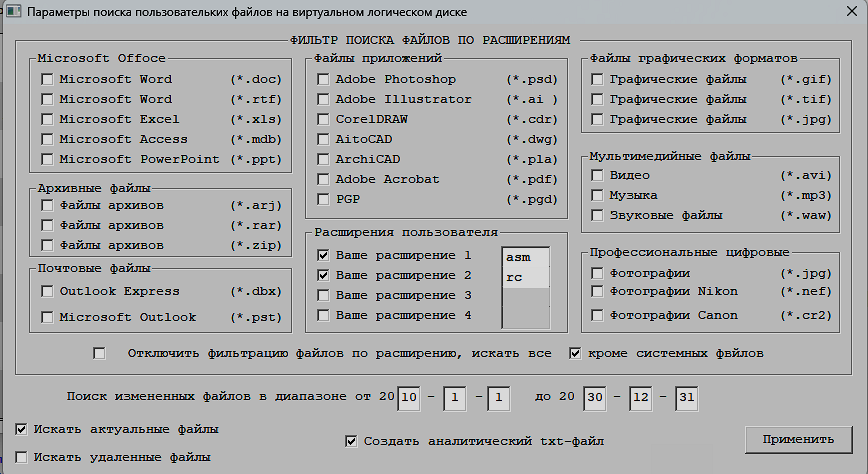
Task: Edit start month field after year 10
Action: click(454, 398)
